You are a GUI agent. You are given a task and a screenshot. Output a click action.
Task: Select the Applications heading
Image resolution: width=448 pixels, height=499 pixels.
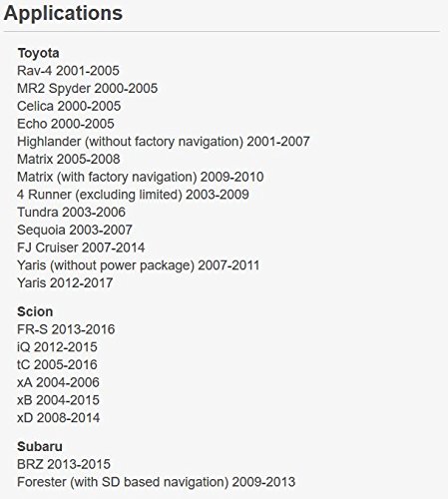pos(63,14)
